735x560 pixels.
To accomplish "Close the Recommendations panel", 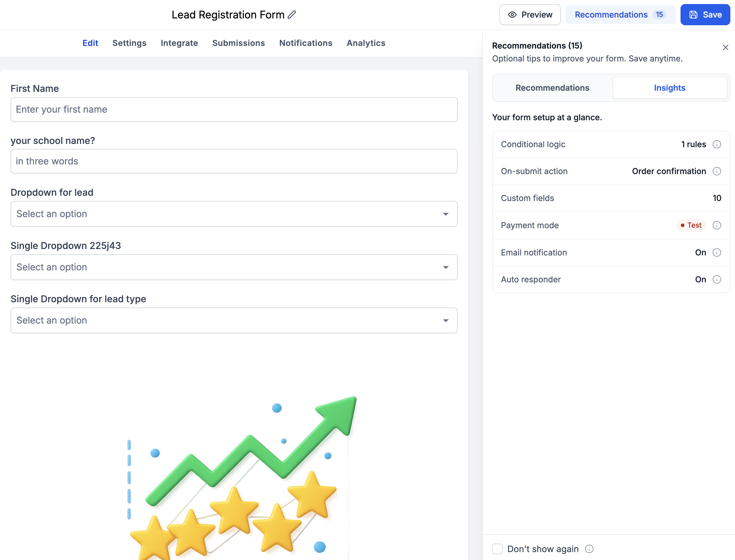I will [725, 48].
